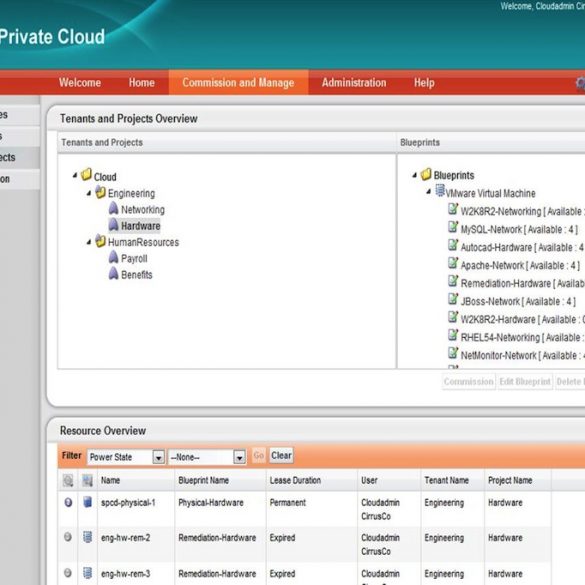Click the MySQL-Network blueprint icon

coord(453,227)
